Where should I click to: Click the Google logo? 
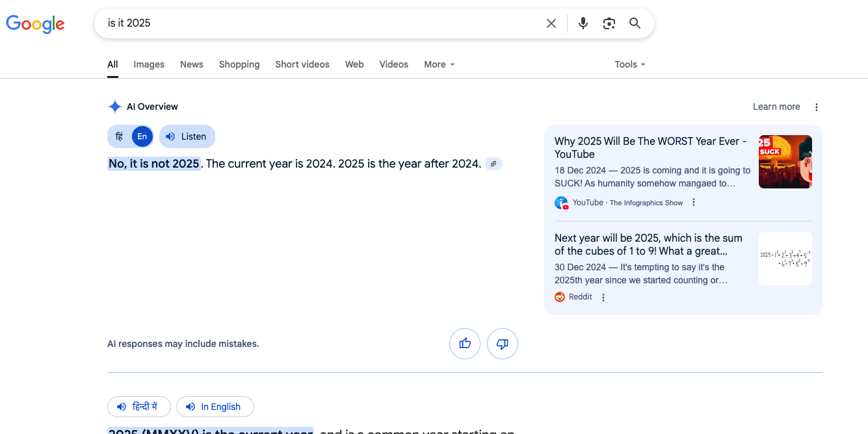coord(35,23)
